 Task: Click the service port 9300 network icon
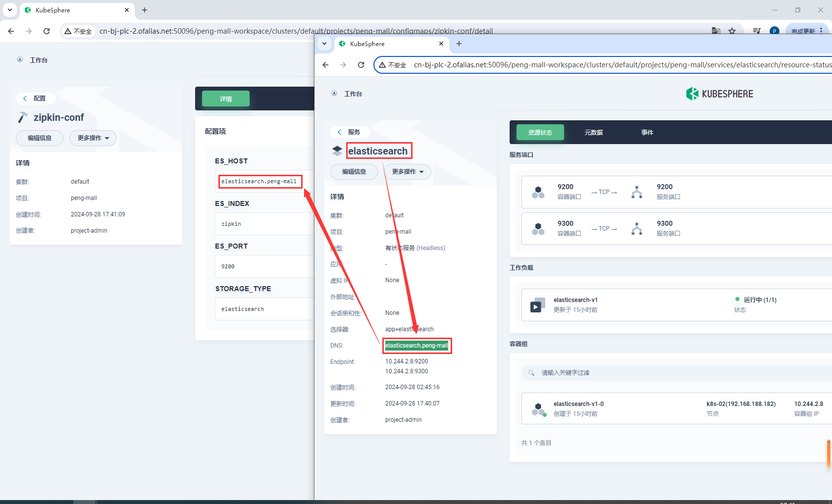[637, 229]
